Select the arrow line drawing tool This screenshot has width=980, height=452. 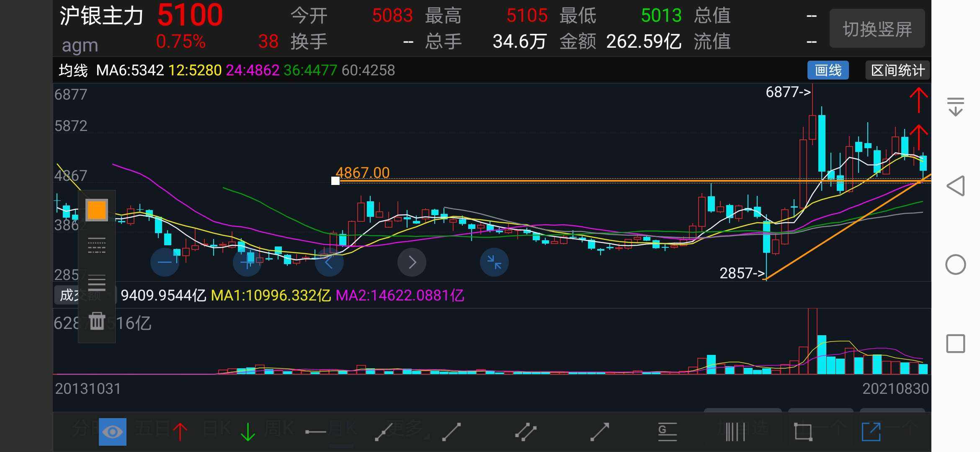pos(599,432)
